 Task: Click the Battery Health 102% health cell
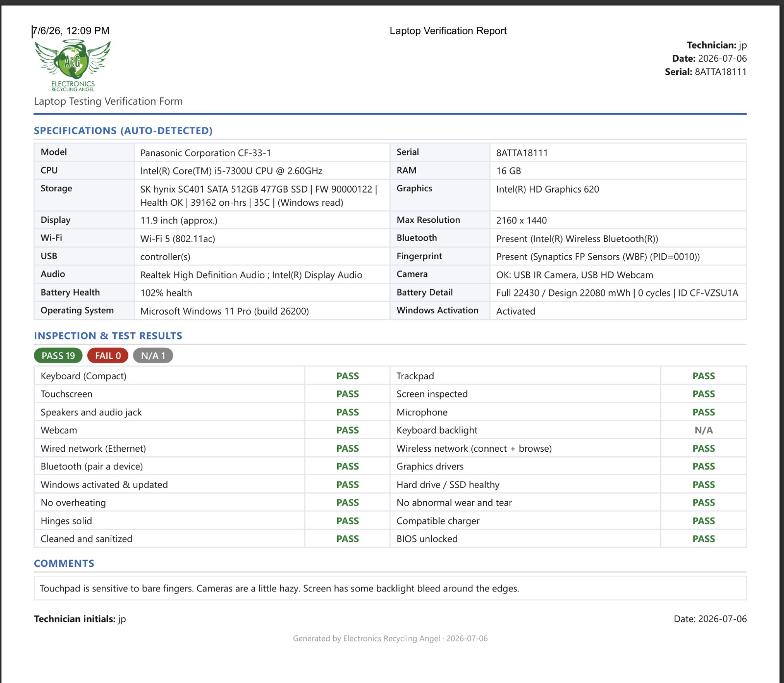click(x=262, y=293)
